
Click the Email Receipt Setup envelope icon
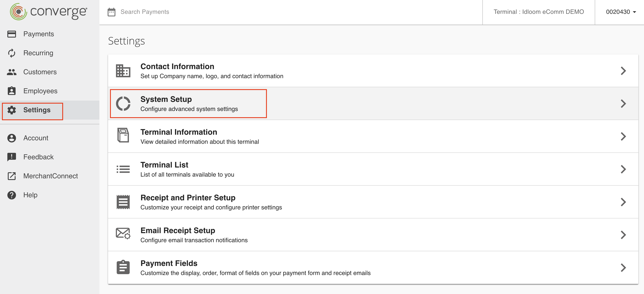(x=123, y=234)
